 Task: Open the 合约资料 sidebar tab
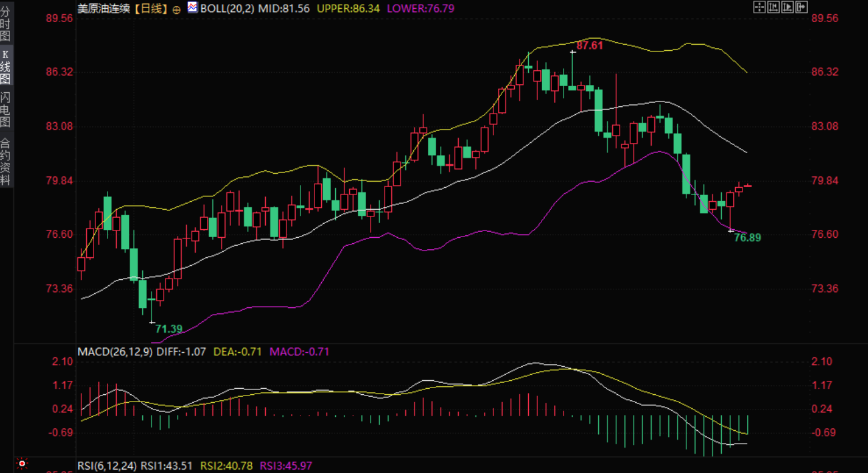click(x=5, y=161)
